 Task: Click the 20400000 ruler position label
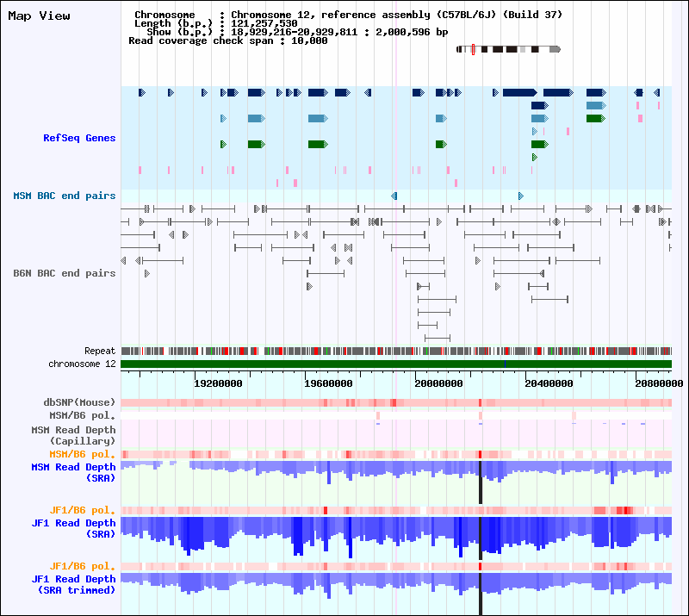coord(549,383)
